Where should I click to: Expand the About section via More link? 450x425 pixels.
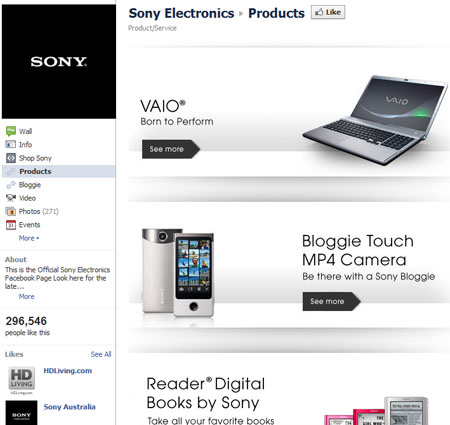[27, 296]
